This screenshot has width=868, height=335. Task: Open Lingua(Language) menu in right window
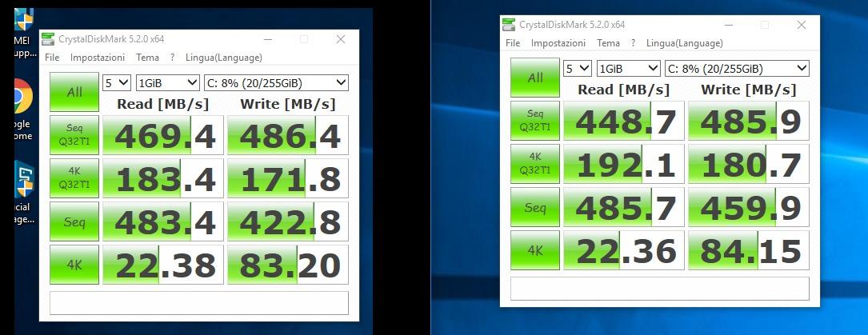pyautogui.click(x=684, y=43)
